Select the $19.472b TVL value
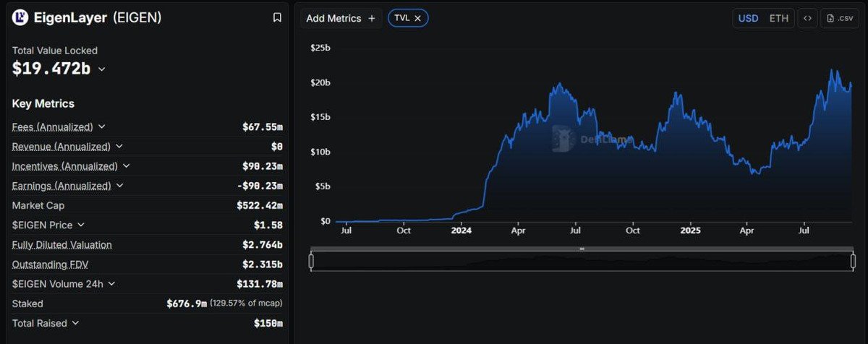The height and width of the screenshot is (344, 868). (x=51, y=69)
